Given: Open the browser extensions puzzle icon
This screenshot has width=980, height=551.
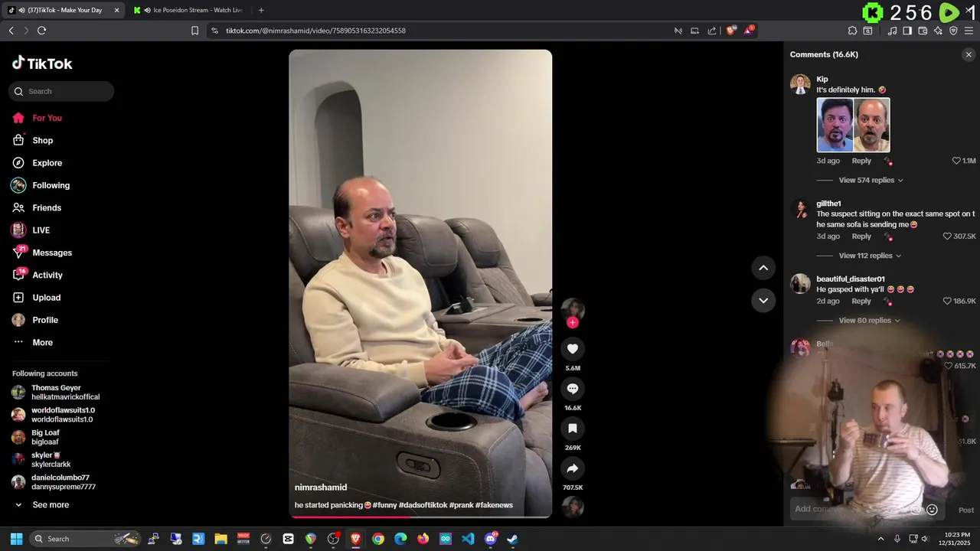Looking at the screenshot, I should (x=852, y=31).
